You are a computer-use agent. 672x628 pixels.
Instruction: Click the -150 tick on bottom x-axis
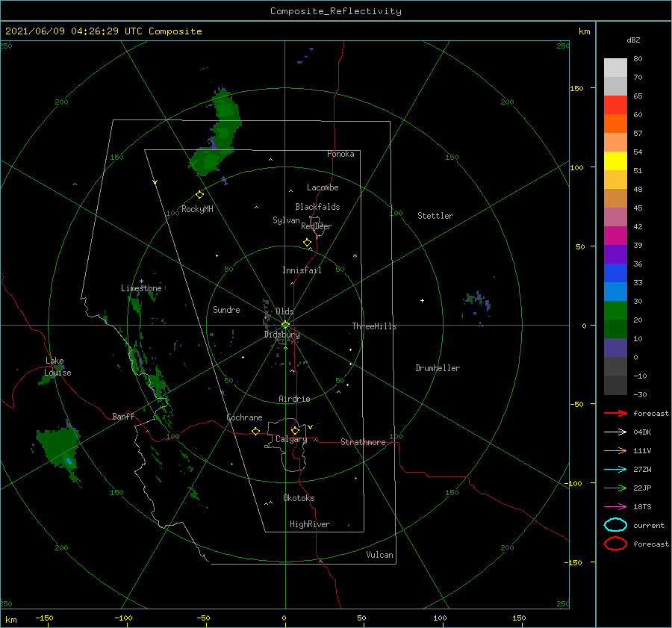point(44,618)
